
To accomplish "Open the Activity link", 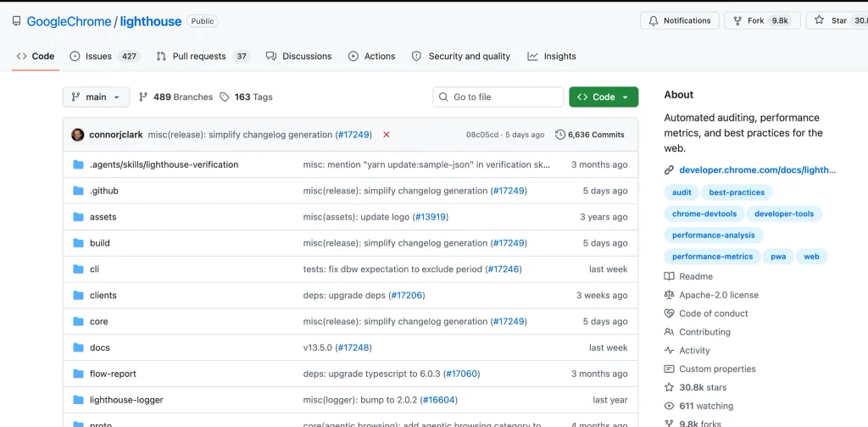I will click(687, 350).
